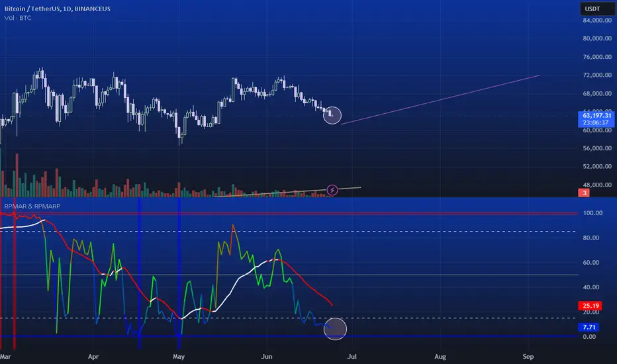The image size is (617, 364).
Task: Select the purple projected trend line
Action: (x=440, y=99)
